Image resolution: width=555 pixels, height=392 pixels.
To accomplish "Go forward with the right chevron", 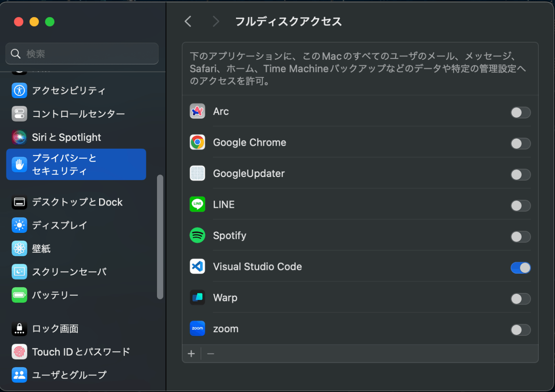I will (216, 21).
